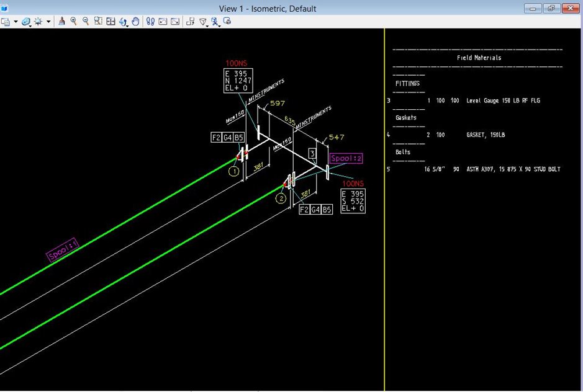Select the Clip Volume tool
This screenshot has height=392, width=583.
pos(215,22)
